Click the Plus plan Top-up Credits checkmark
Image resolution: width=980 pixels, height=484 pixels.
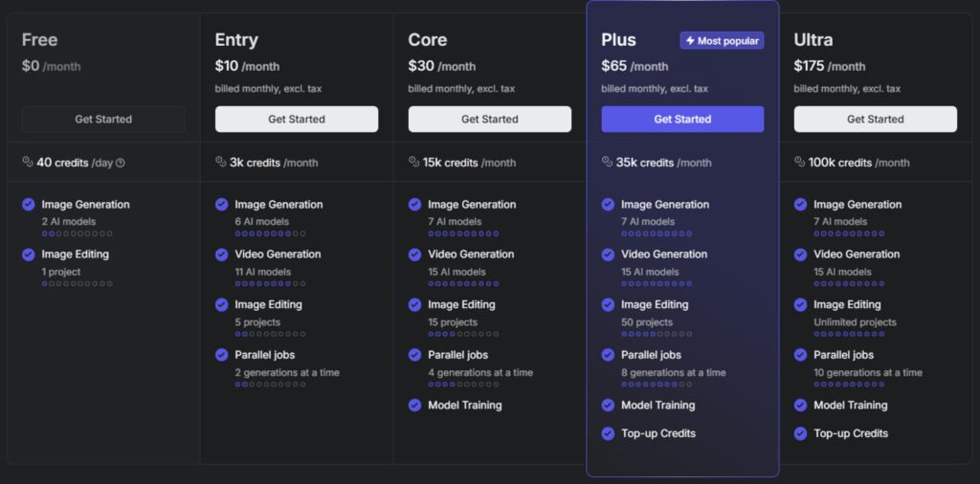(608, 433)
